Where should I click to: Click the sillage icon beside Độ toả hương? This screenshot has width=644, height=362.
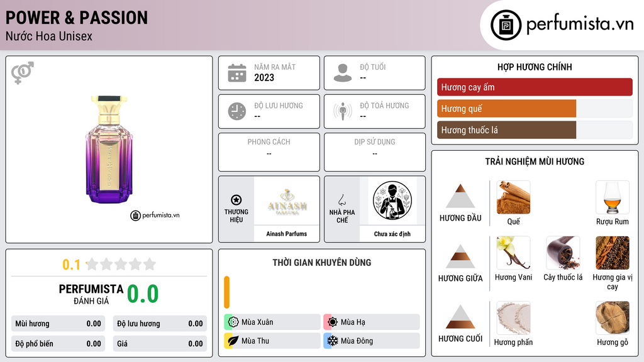(343, 111)
